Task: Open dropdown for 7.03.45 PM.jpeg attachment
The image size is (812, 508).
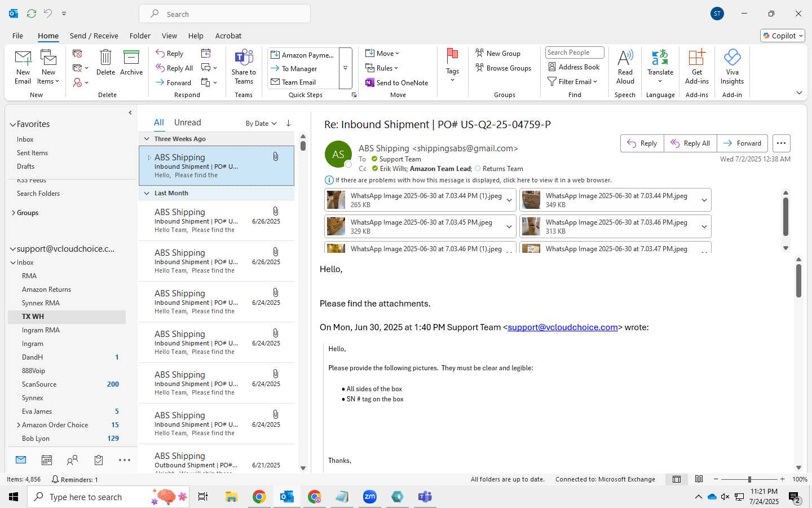Action: click(509, 226)
